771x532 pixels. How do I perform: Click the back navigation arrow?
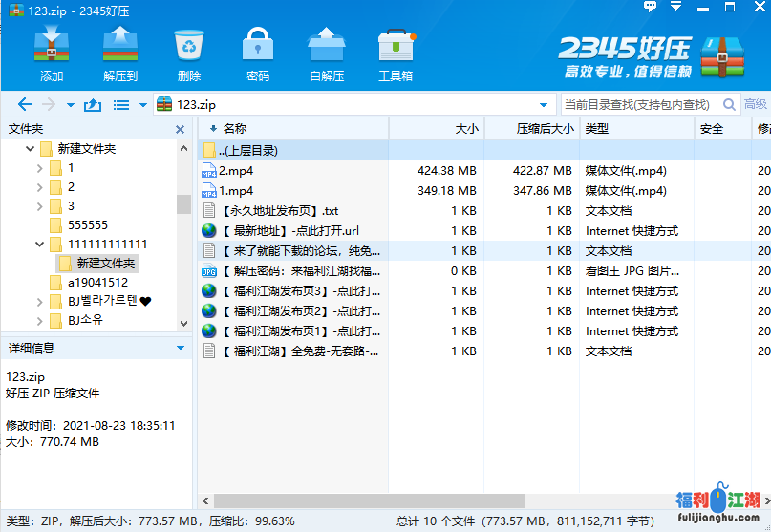click(24, 105)
